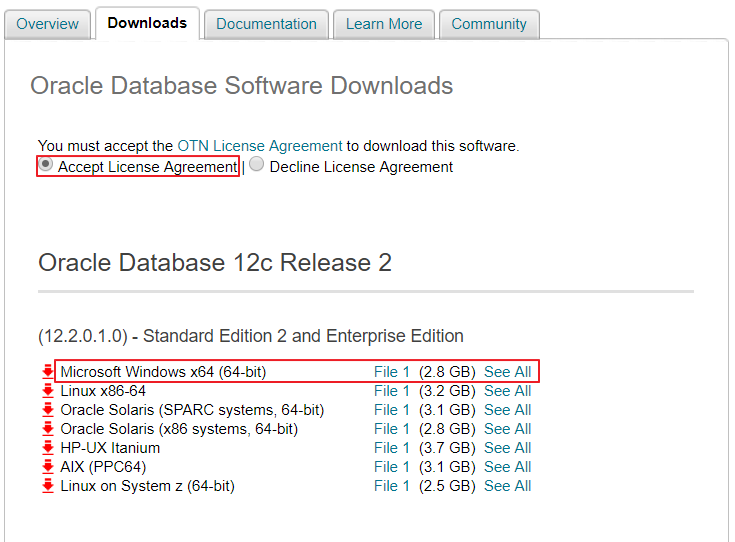This screenshot has height=542, width=735.
Task: Click See All for Linux on System z
Action: (x=508, y=486)
